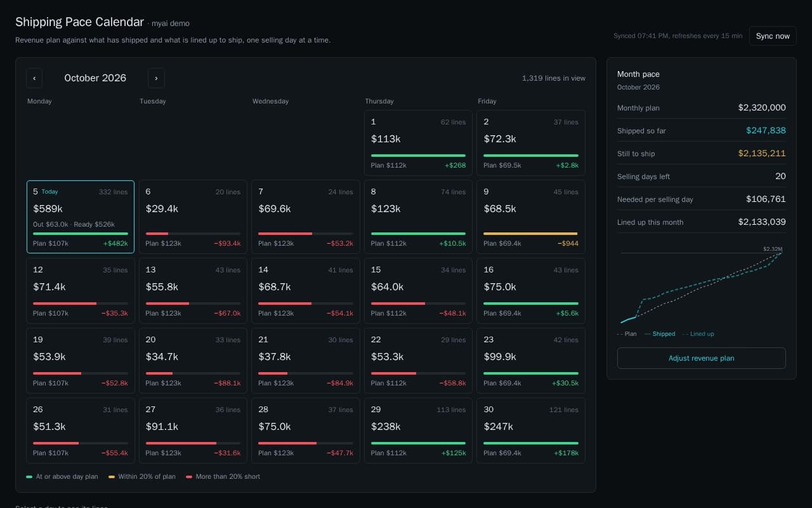Screen dimensions: 812x508
Task: Select the day 7 card with $69.6k
Action: click(306, 217)
